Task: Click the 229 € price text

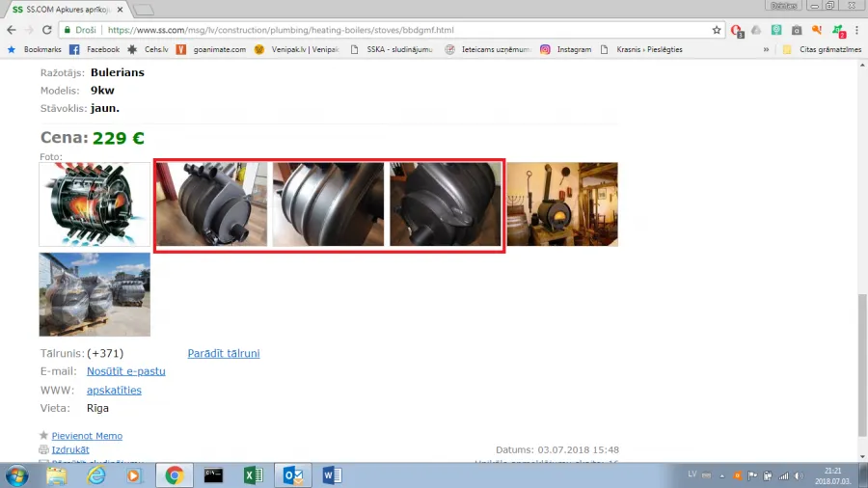Action: point(119,138)
